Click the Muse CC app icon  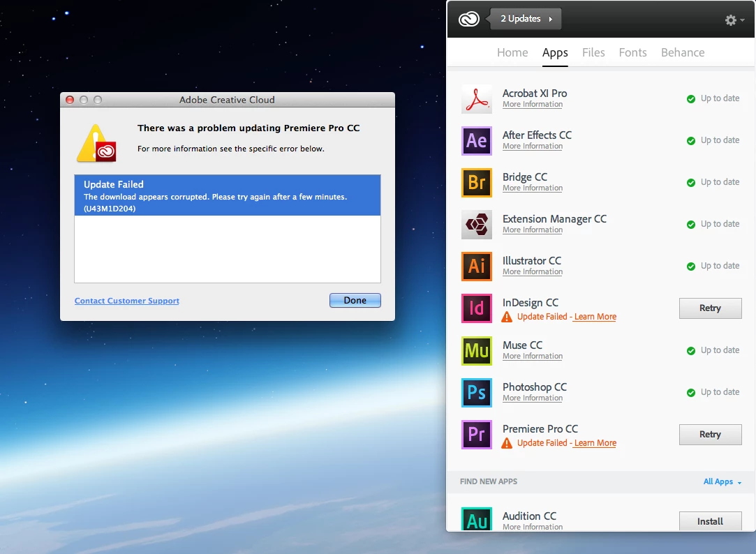click(x=476, y=351)
